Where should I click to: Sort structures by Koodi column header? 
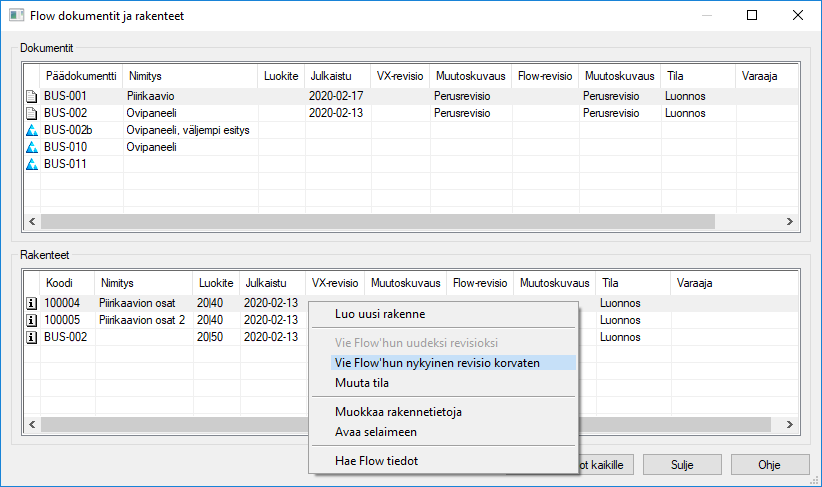(x=59, y=283)
